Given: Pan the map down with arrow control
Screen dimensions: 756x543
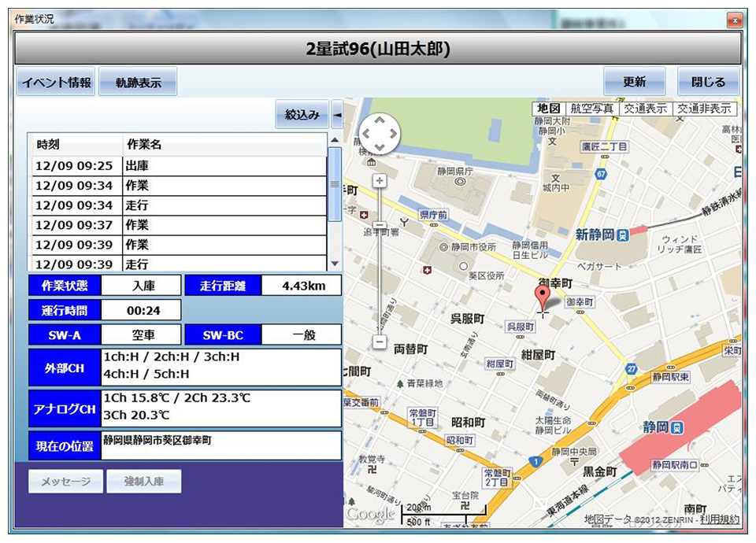Looking at the screenshot, I should point(380,146).
